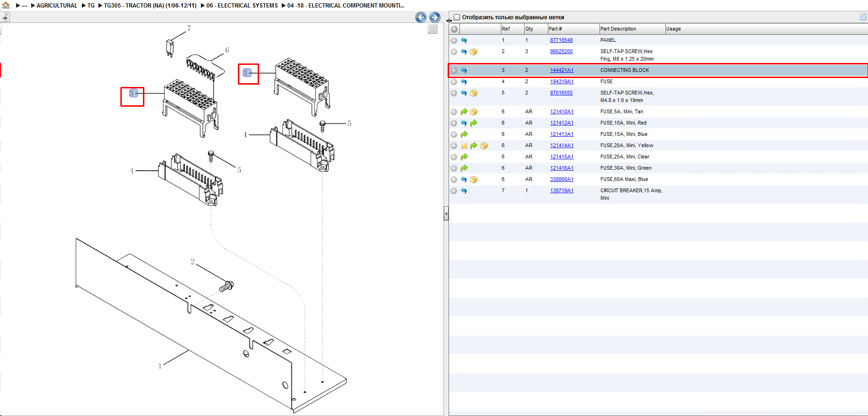Viewport: 868px width, 416px height.
Task: Click the green arrow for FUSE,20A, Mini, Yellow
Action: [x=473, y=146]
